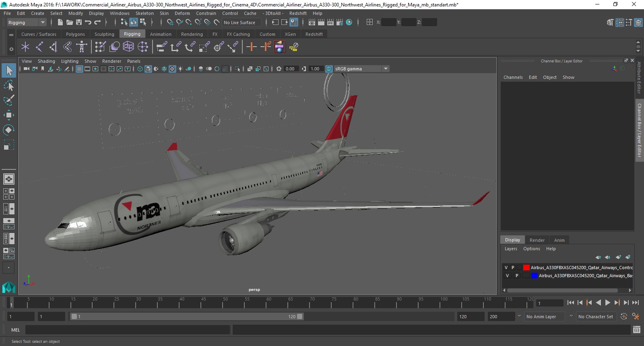Open animation preferences icon near character set
This screenshot has height=346, width=644.
[x=636, y=317]
